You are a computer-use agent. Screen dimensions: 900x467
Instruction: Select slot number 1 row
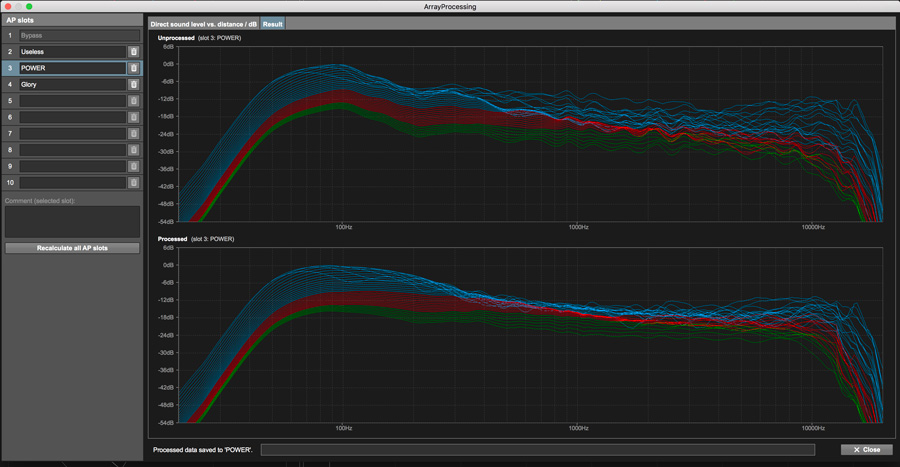click(72, 36)
